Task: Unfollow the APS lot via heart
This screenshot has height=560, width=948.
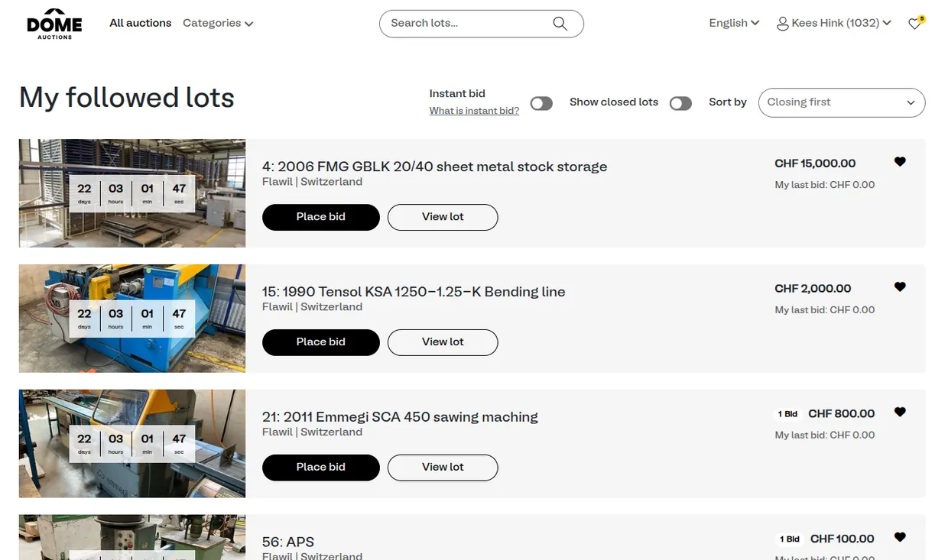Action: [900, 538]
